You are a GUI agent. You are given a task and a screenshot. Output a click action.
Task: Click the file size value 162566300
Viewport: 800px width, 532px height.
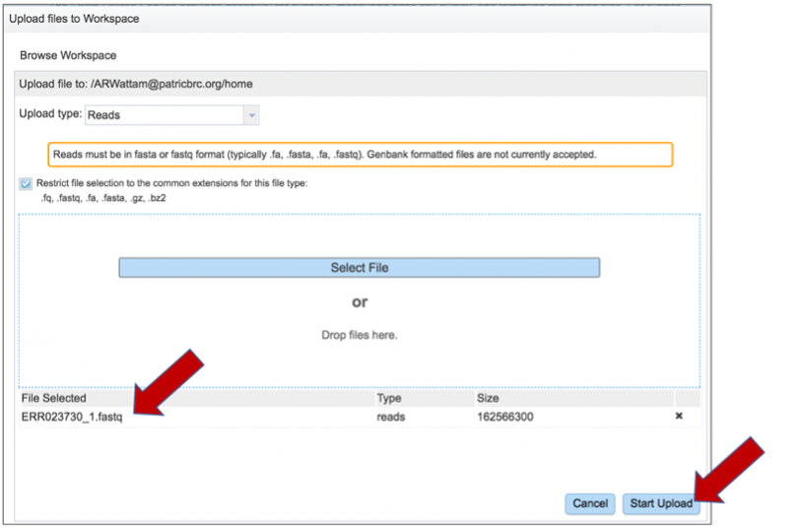[505, 417]
